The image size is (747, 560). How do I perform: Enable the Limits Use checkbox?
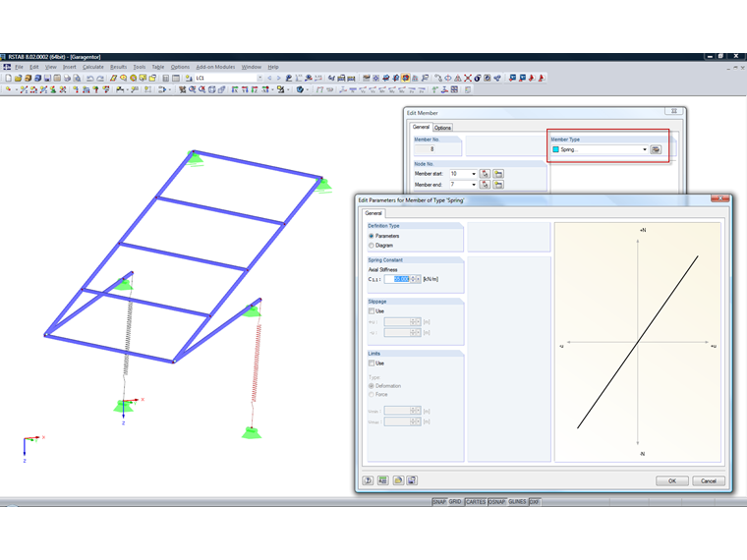[x=372, y=364]
